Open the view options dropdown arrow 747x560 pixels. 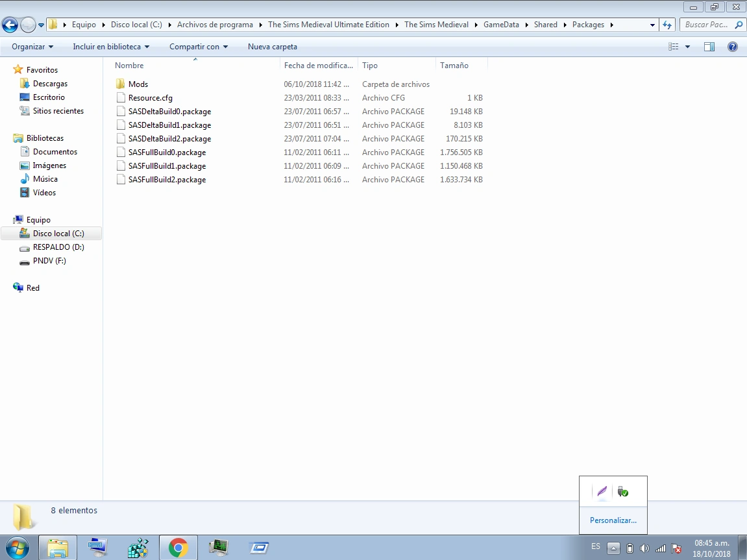[x=687, y=47]
